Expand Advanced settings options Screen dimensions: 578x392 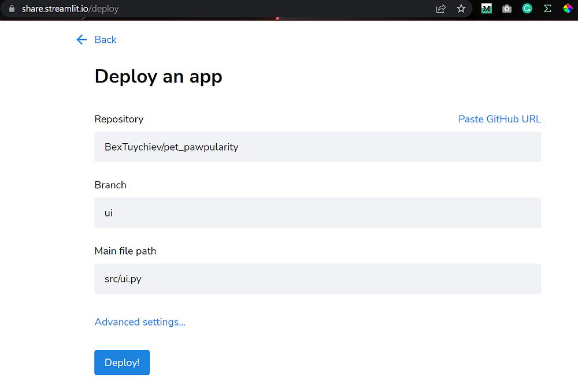140,322
